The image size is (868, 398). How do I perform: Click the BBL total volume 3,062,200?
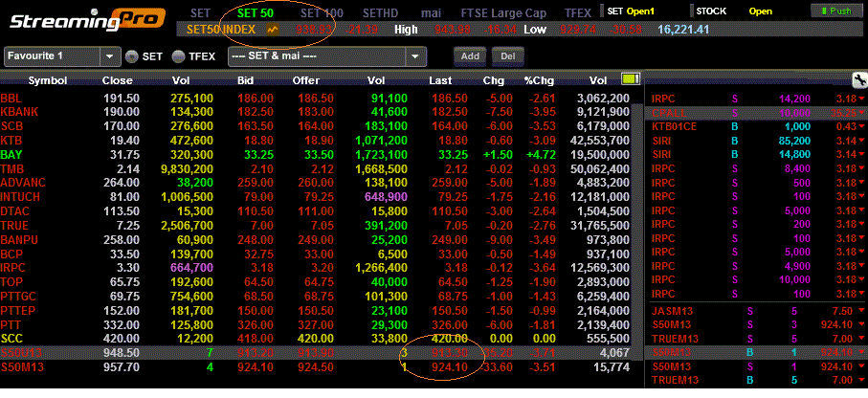pos(603,99)
